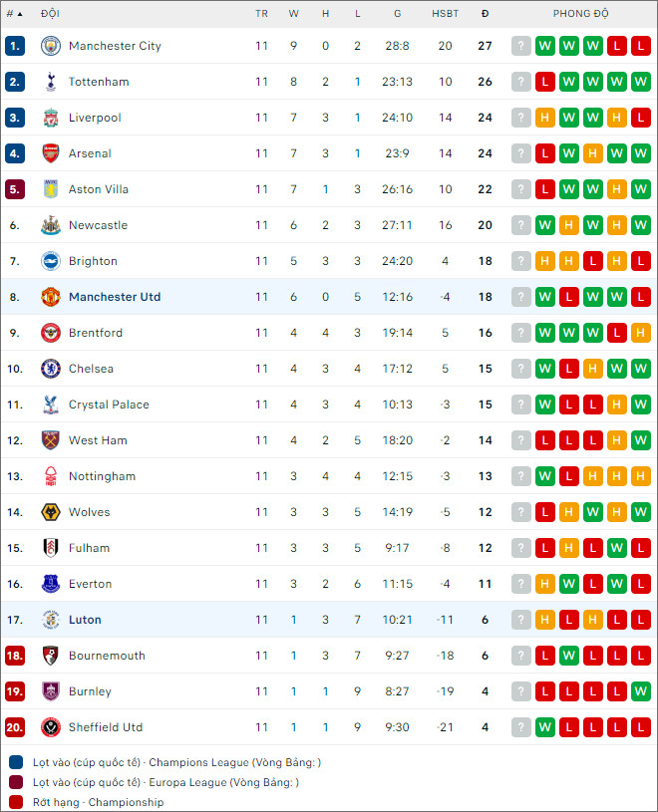
Task: Click the ĐỘI column header
Action: (x=50, y=14)
